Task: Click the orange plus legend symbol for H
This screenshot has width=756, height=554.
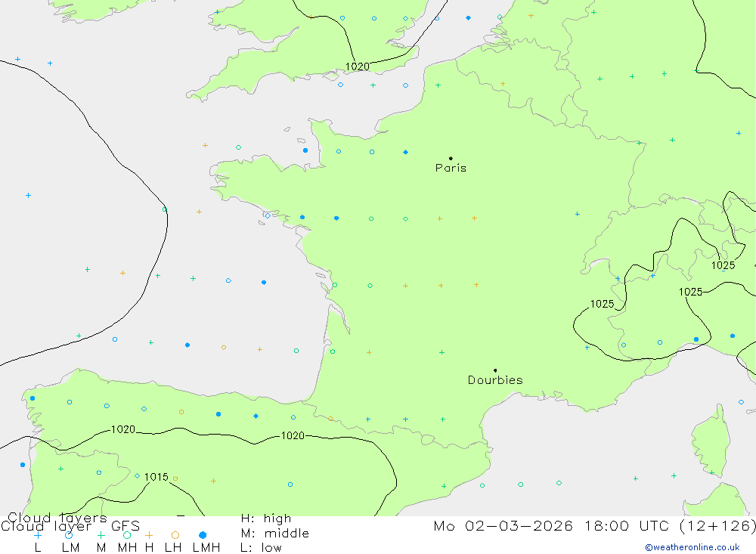Action: (x=149, y=535)
